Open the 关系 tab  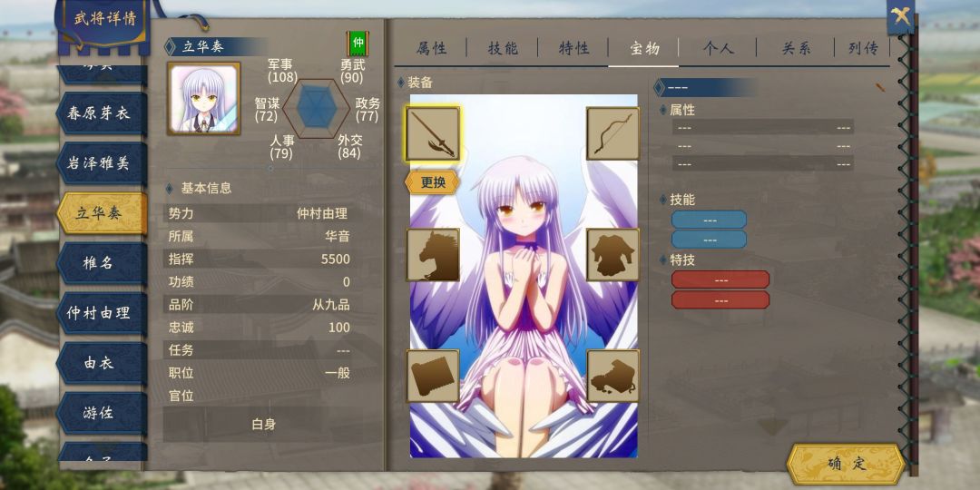pyautogui.click(x=796, y=48)
